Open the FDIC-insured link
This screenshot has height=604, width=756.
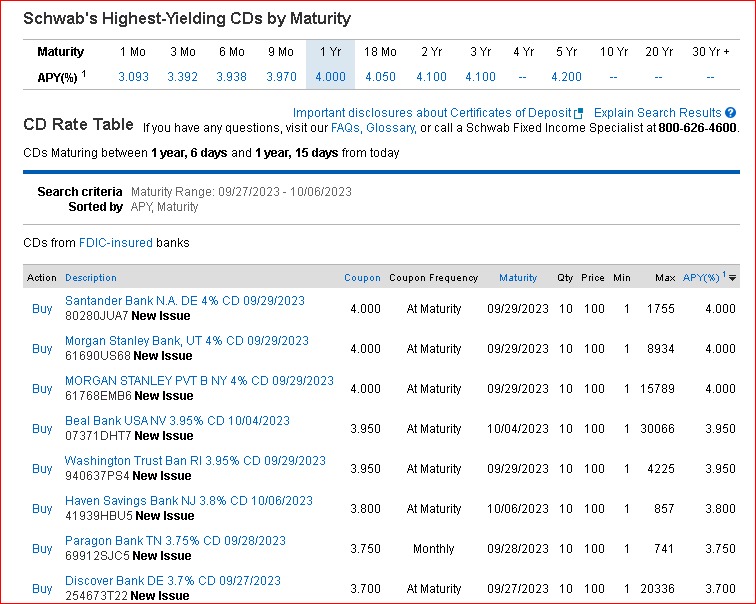point(116,242)
